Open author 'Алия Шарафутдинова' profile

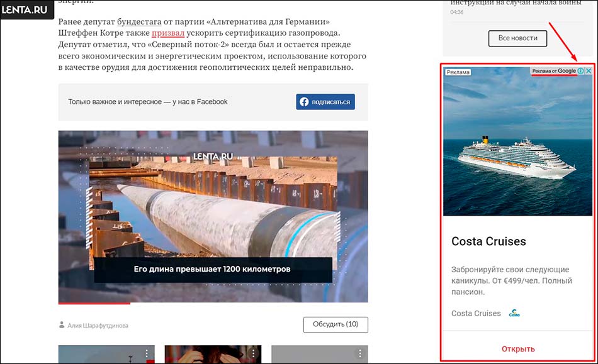(98, 326)
